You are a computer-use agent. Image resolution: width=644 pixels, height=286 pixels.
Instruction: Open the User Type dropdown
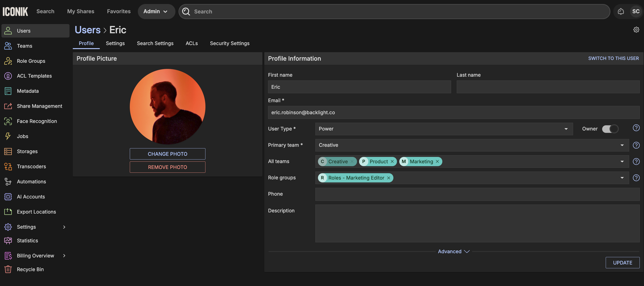pyautogui.click(x=444, y=129)
